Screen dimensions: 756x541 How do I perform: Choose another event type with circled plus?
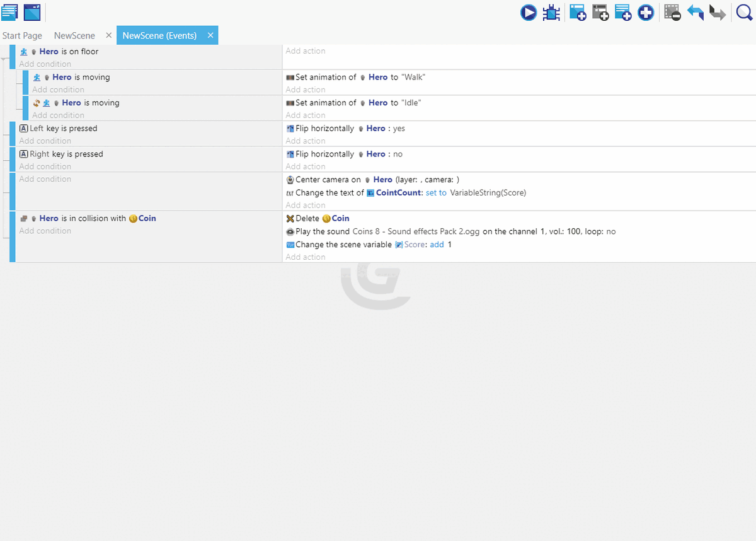(x=646, y=13)
